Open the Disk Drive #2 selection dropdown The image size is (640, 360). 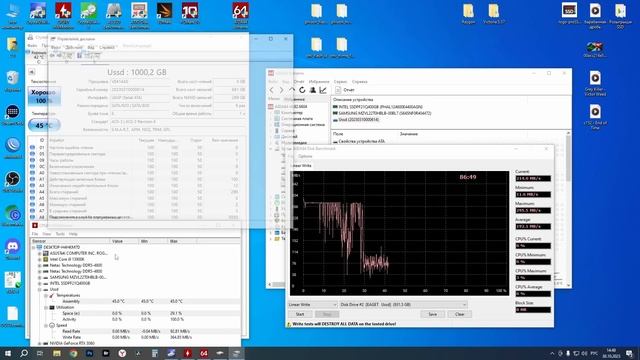click(403, 304)
